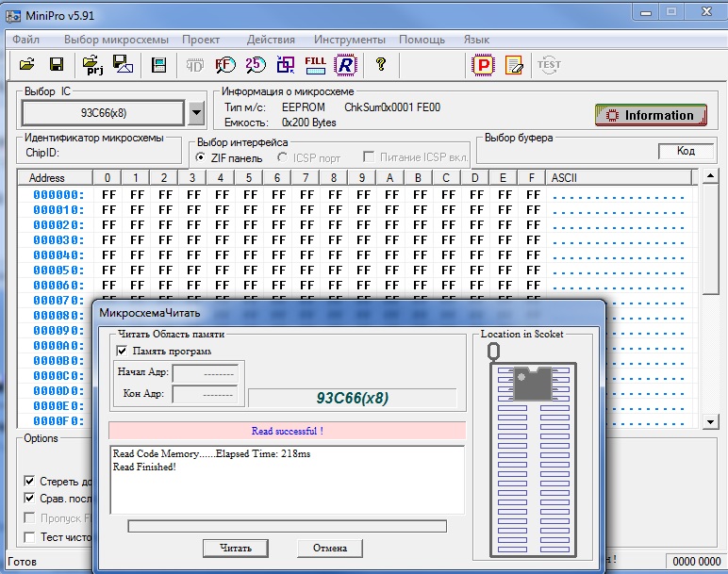Click the Кон Адр input field
The width and height of the screenshot is (728, 574).
[x=206, y=394]
